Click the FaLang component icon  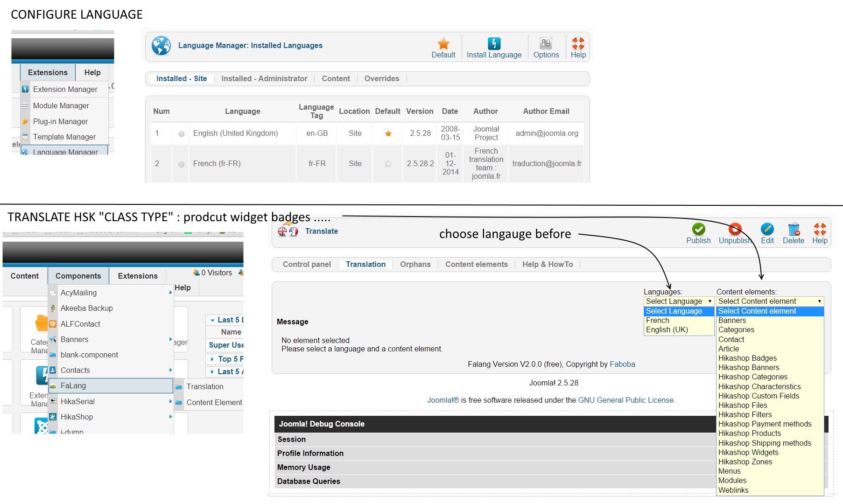tap(53, 385)
